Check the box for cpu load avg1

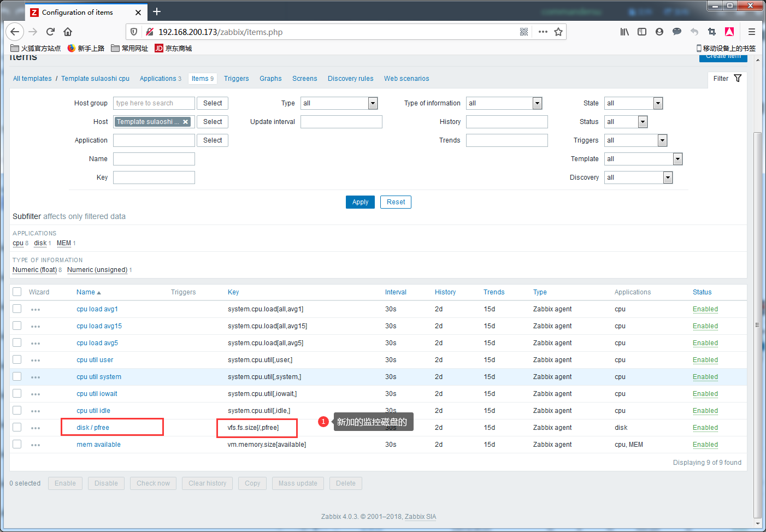[x=17, y=309]
